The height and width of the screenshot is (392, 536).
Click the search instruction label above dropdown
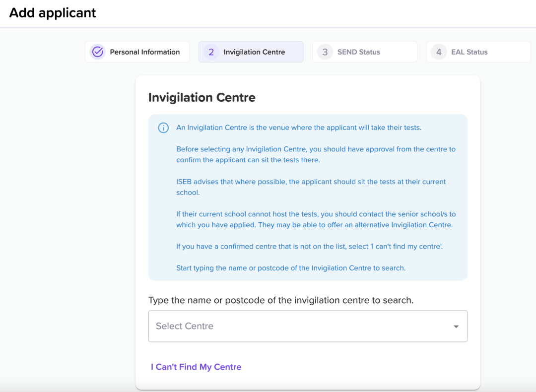pos(281,300)
